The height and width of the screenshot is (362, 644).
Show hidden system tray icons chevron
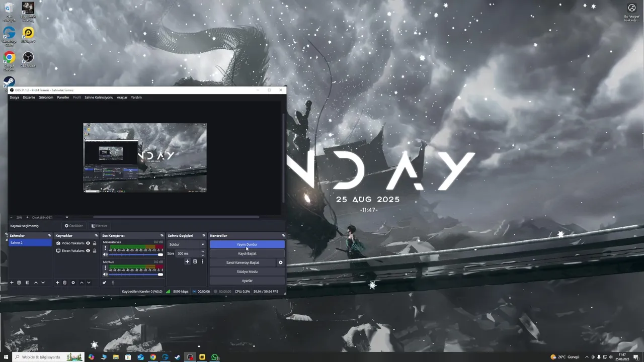586,357
